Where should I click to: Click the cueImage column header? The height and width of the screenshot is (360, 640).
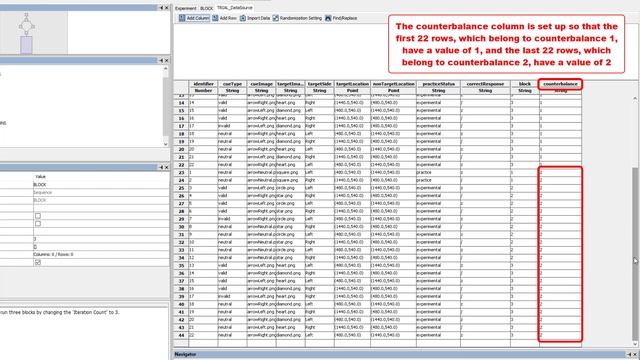pos(261,84)
